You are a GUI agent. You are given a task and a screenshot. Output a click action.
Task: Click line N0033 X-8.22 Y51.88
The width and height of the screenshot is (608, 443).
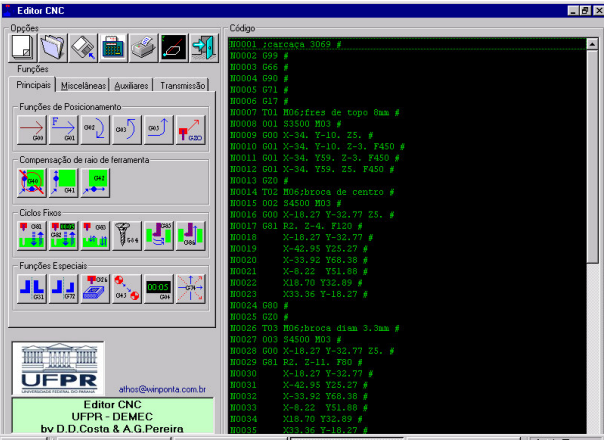(408, 408)
